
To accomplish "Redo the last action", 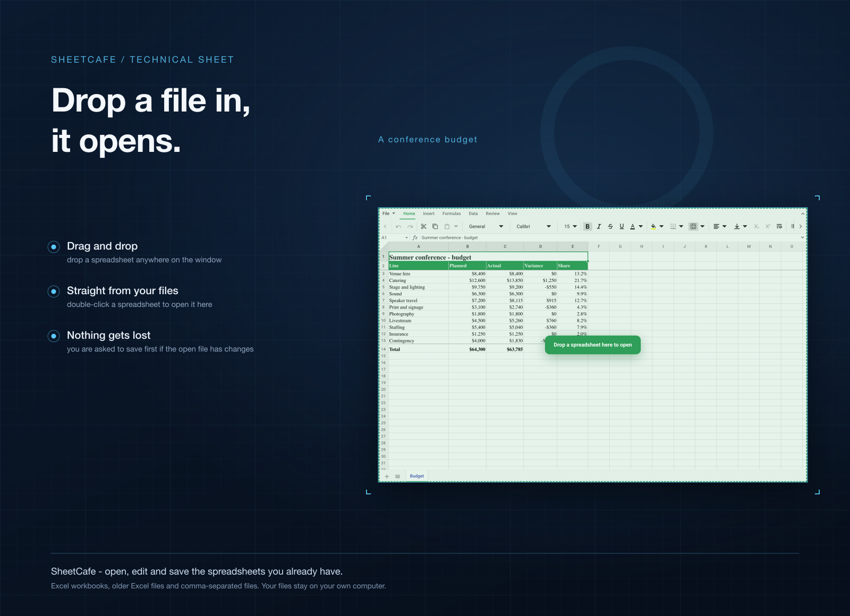I will point(410,227).
